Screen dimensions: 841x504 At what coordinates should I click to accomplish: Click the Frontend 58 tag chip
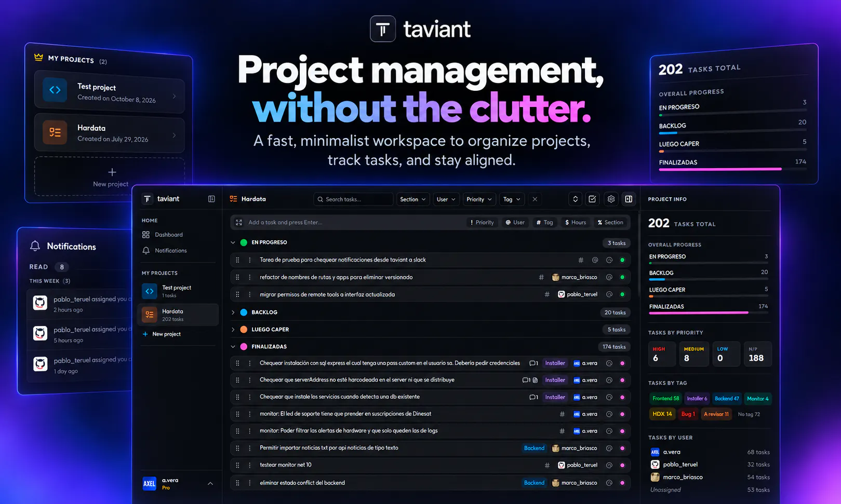tap(666, 399)
